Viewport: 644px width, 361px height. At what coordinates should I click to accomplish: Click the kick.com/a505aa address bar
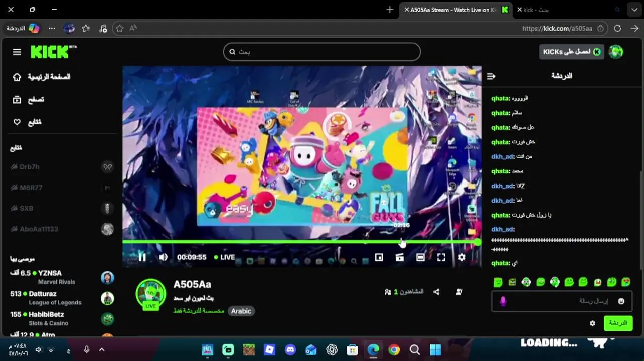point(557,29)
